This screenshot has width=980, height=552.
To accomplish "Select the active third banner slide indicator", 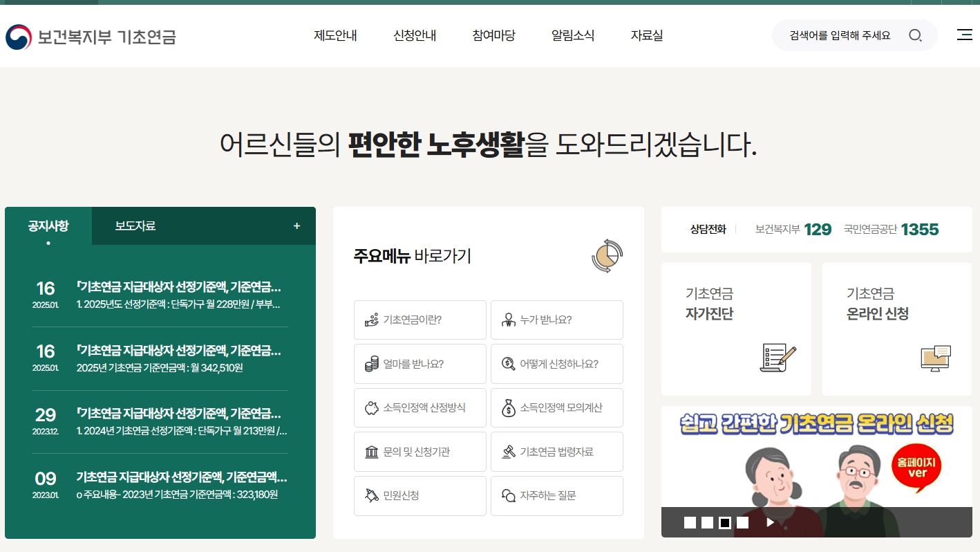I will coord(725,522).
